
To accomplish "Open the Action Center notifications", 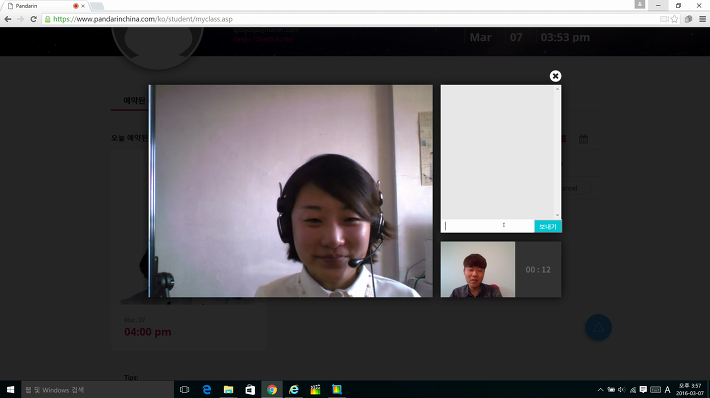I will pyautogui.click(x=643, y=389).
